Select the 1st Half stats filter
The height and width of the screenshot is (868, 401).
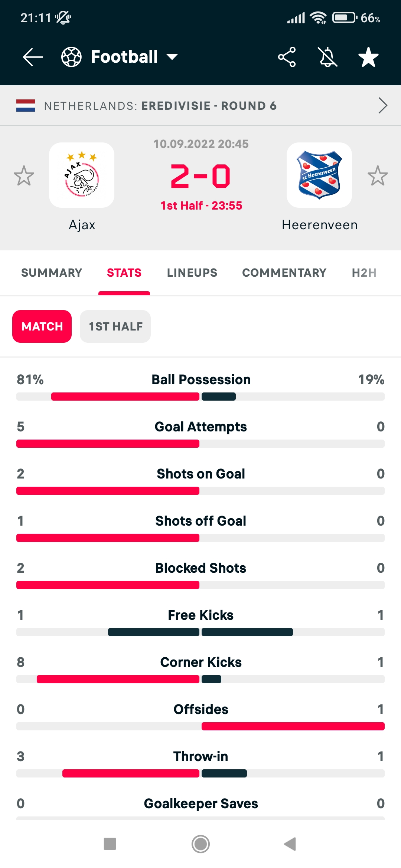click(x=115, y=326)
